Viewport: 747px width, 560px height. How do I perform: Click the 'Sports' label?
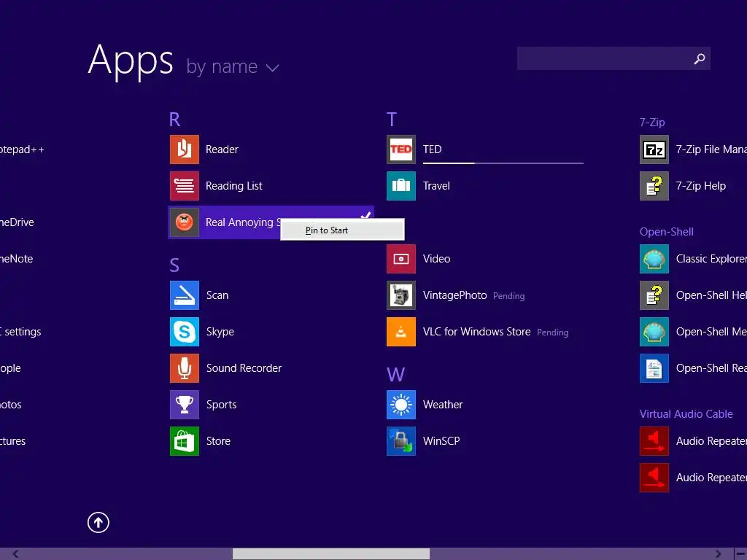[222, 405]
